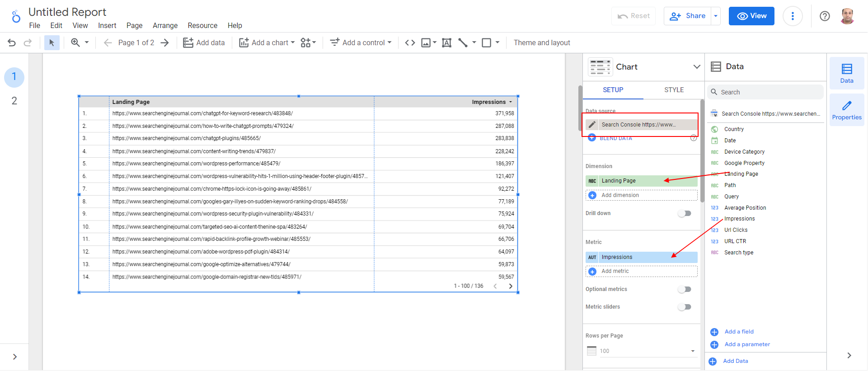Click the Looker Studio logo
This screenshot has width=868, height=371.
point(16,17)
